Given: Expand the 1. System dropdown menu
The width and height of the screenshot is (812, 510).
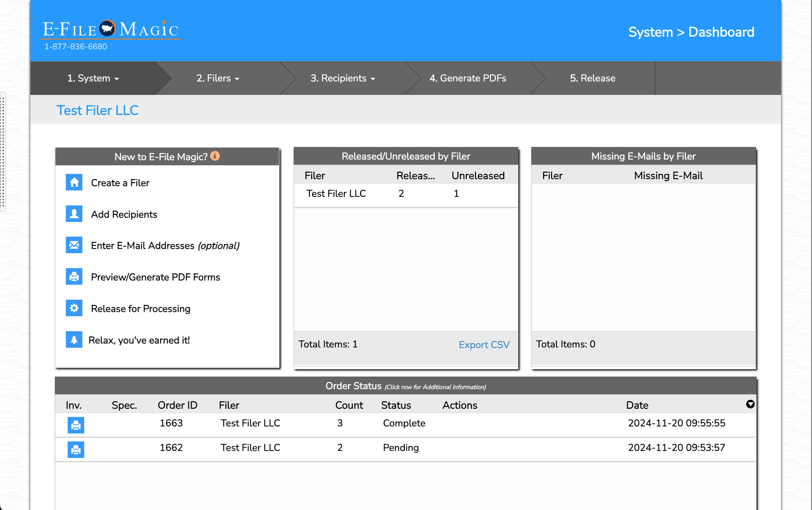Looking at the screenshot, I should click(93, 78).
